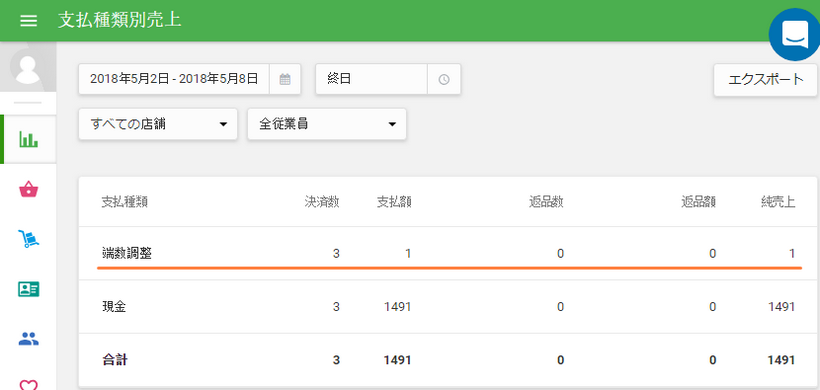Viewport: 820px width, 390px height.
Task: Click the page title 支払種類別売上
Action: point(120,20)
